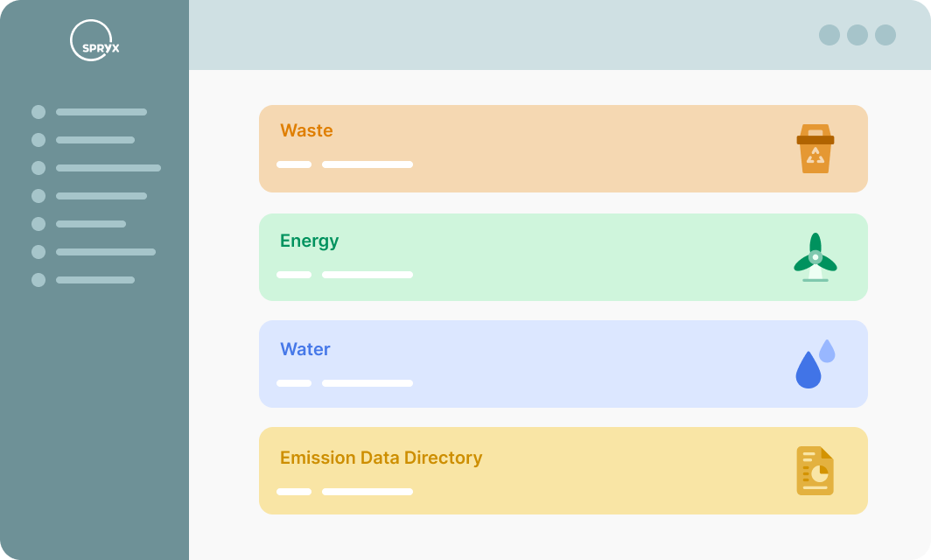Click the Spryx logo in sidebar

pos(94,41)
